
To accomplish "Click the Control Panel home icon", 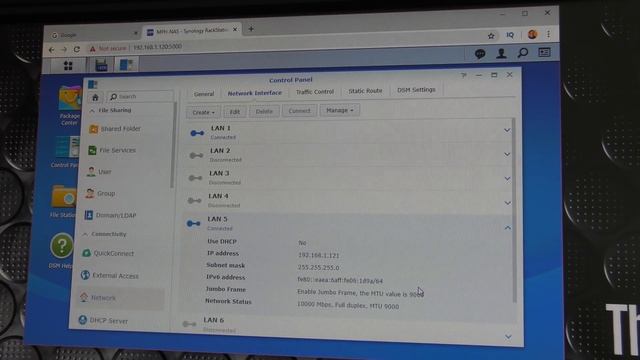I will click(95, 97).
